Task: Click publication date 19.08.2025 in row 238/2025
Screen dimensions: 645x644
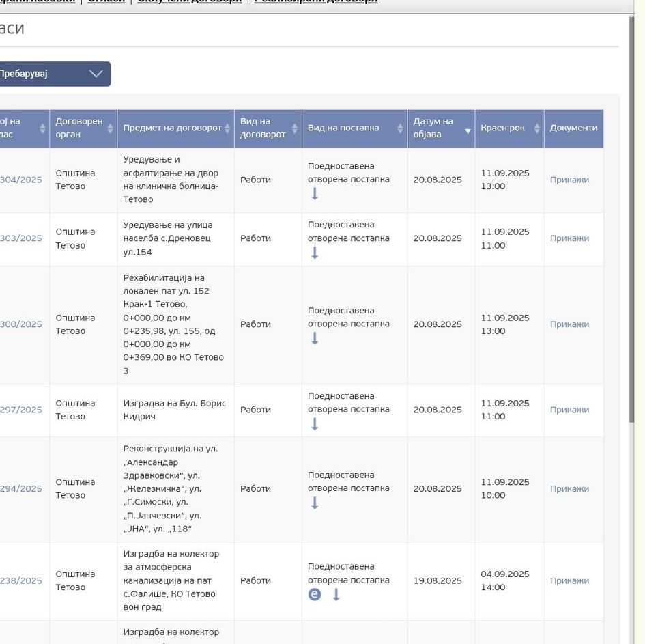Action: [x=438, y=580]
